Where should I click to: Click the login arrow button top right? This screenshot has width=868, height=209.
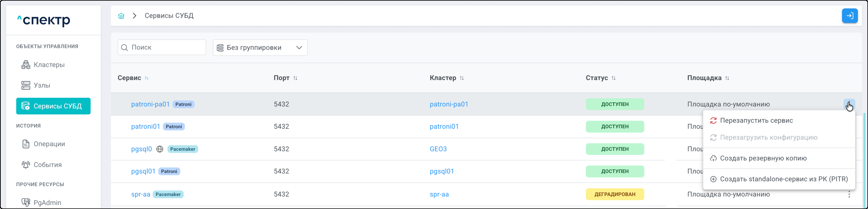coord(850,16)
